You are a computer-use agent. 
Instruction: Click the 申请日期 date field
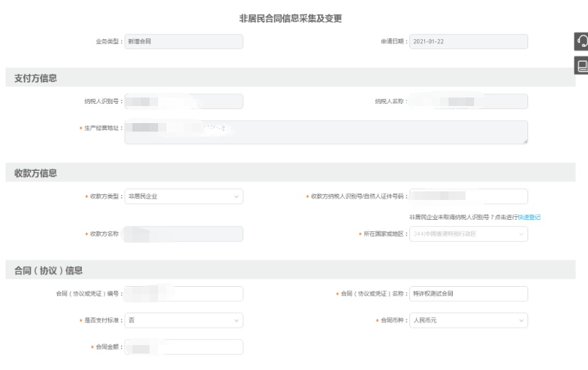pos(468,41)
